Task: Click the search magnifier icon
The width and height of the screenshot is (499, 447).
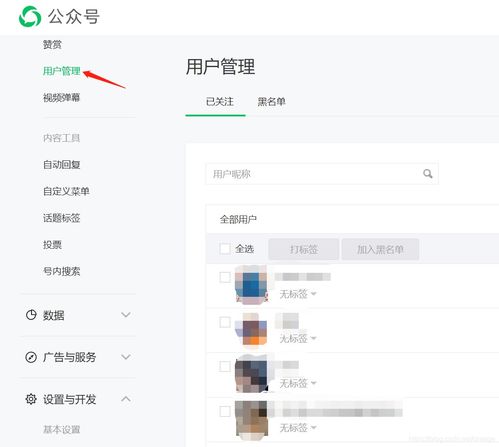Action: (x=428, y=174)
